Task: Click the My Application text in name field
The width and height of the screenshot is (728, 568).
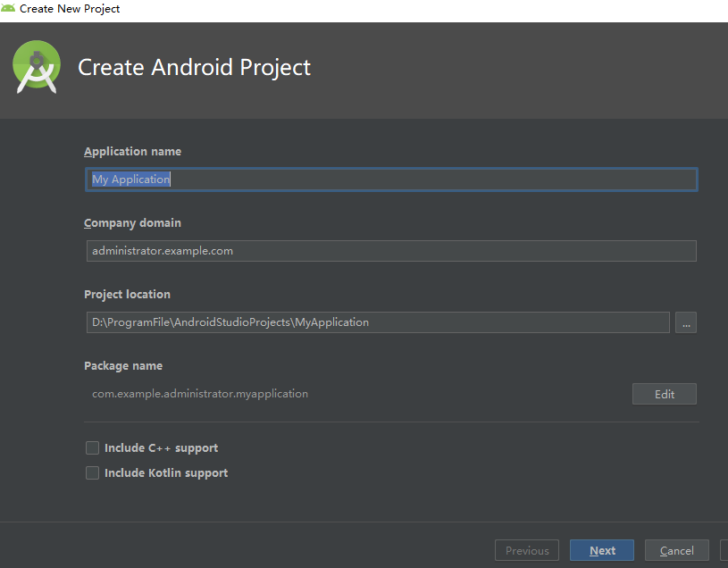Action: click(130, 179)
